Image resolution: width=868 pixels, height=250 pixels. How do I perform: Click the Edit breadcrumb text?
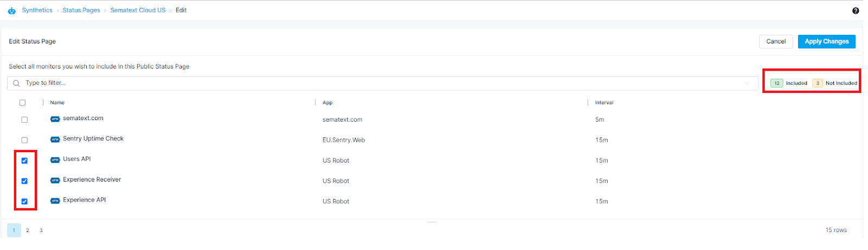(181, 10)
